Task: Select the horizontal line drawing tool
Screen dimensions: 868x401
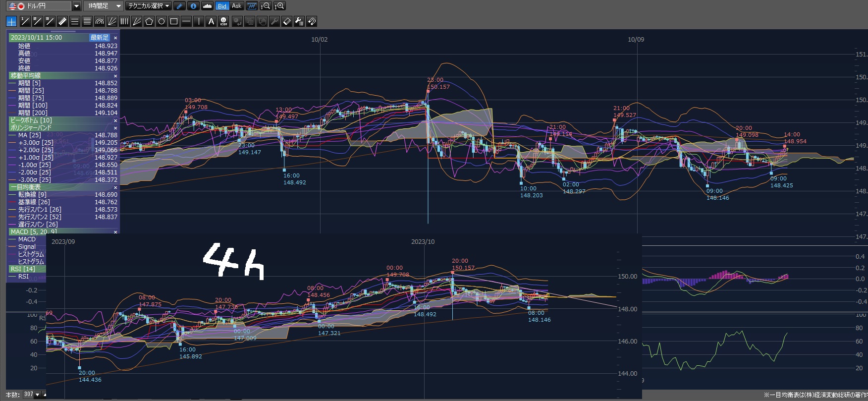Action: tap(186, 21)
